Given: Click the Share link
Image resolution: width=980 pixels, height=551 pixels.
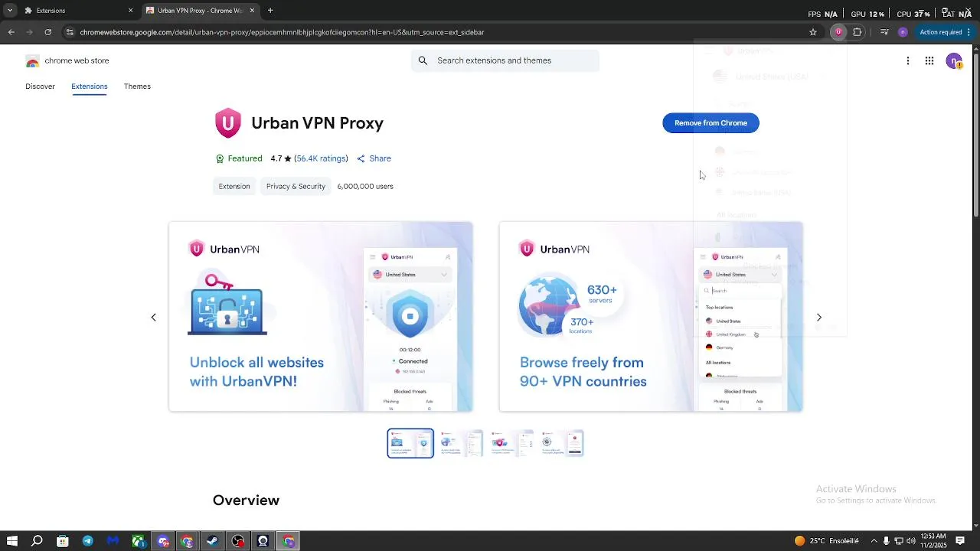Looking at the screenshot, I should pos(374,158).
